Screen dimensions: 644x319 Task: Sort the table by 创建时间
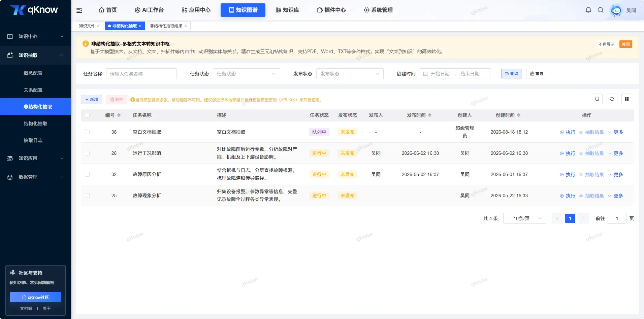[x=519, y=115]
